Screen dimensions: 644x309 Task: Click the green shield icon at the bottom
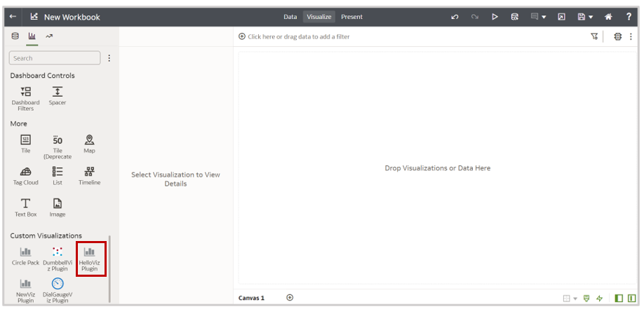tap(586, 298)
